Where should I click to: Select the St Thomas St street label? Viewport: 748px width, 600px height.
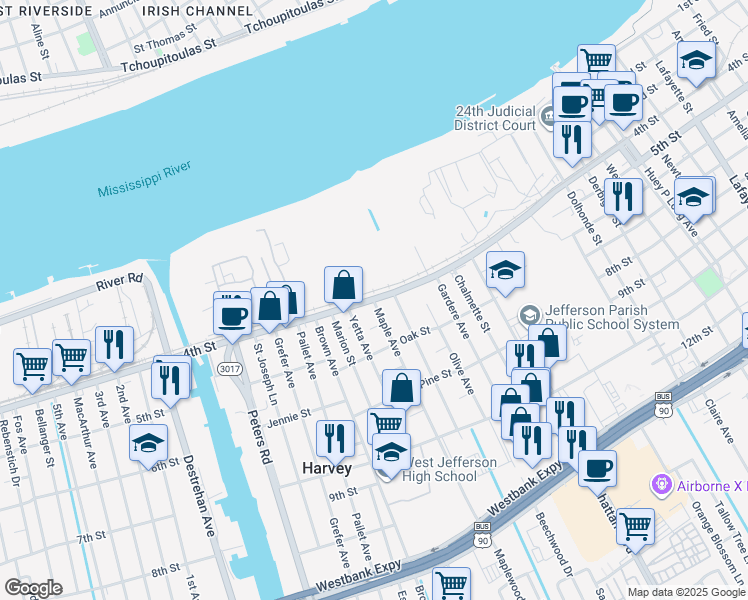[165, 38]
